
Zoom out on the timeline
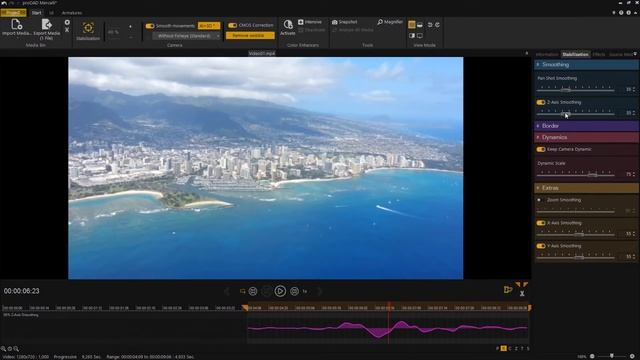point(16,349)
